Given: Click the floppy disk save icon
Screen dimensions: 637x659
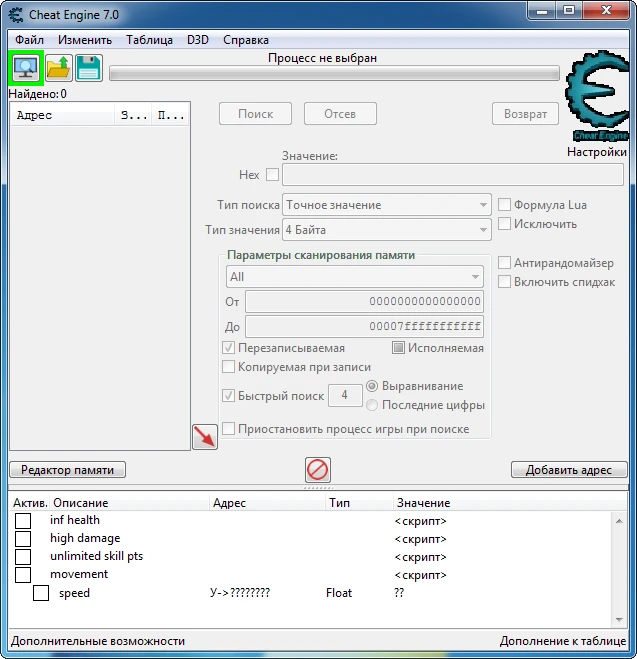Looking at the screenshot, I should 89,68.
